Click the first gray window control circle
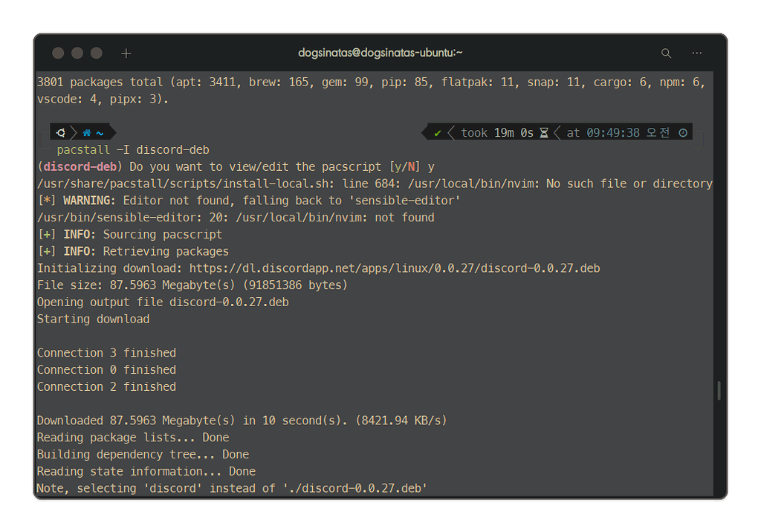 [x=58, y=53]
